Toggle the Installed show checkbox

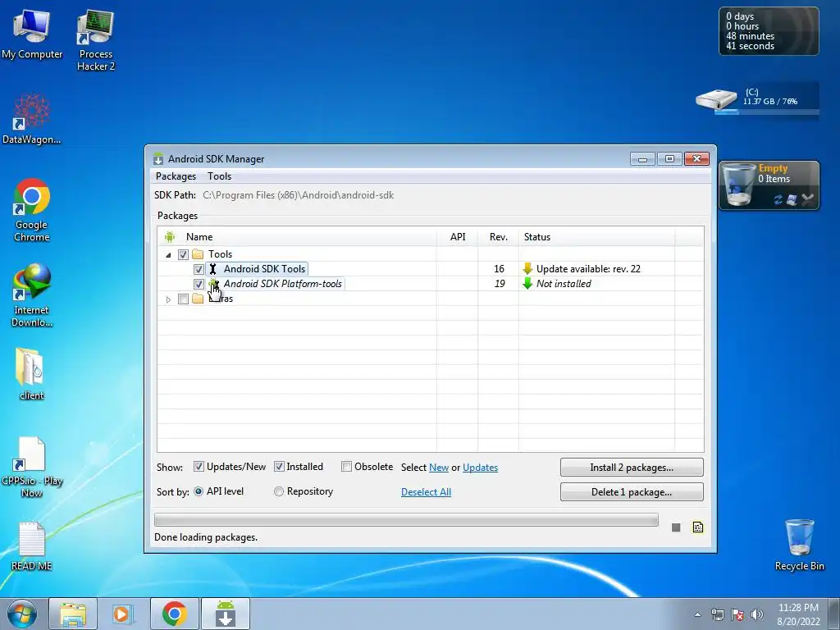279,467
